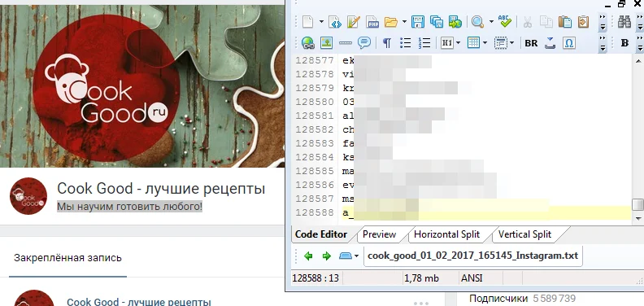This screenshot has height=306, width=644.
Task: Click the Insert Image icon
Action: pos(326,43)
